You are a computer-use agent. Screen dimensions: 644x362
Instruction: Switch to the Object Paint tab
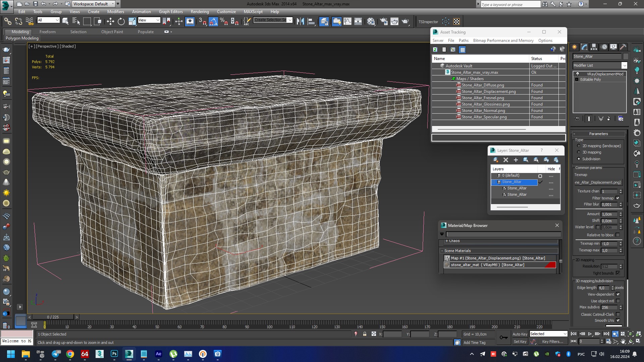(x=112, y=32)
